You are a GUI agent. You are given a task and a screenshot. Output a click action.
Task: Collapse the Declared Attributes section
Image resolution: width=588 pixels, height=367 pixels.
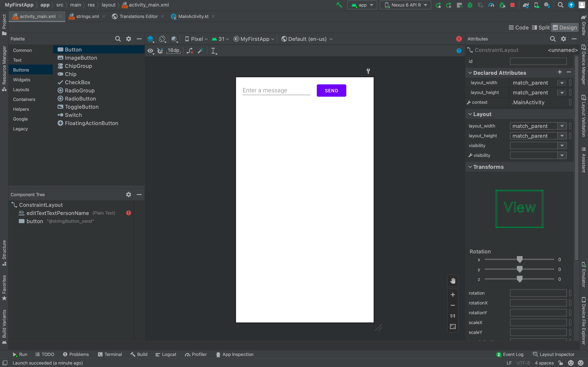point(470,73)
